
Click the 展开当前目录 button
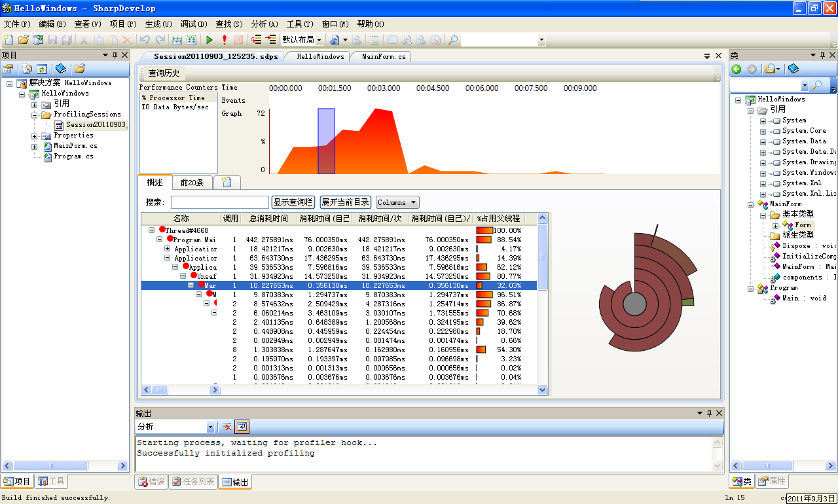click(x=346, y=203)
